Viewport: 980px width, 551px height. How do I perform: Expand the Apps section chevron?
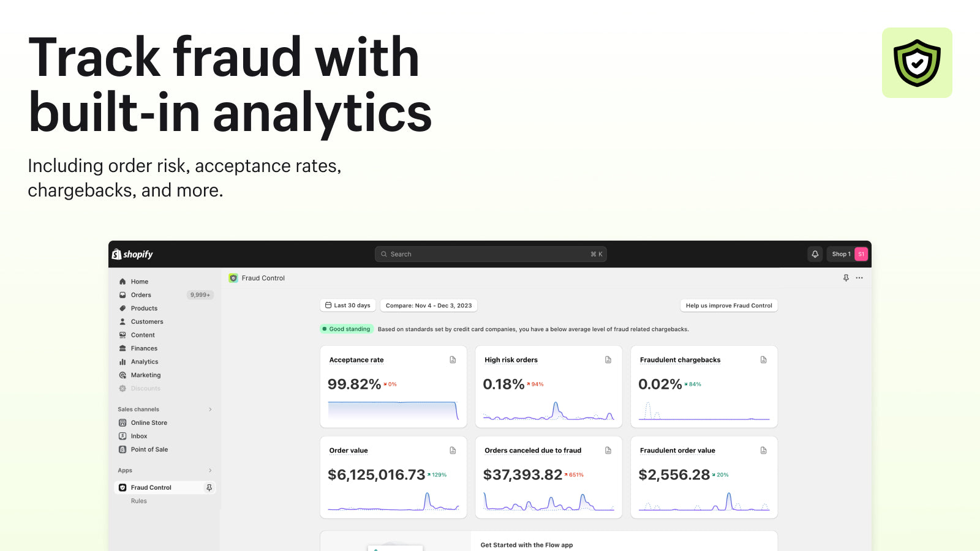click(x=210, y=470)
